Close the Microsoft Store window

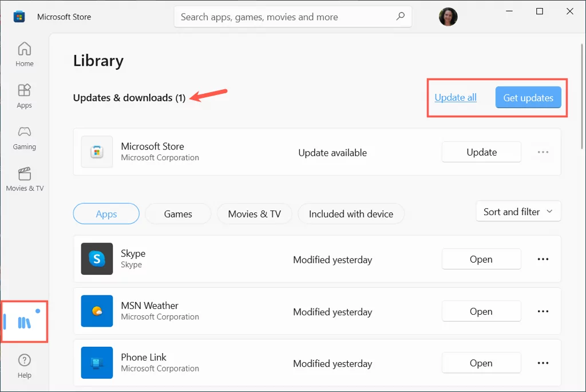coord(569,11)
